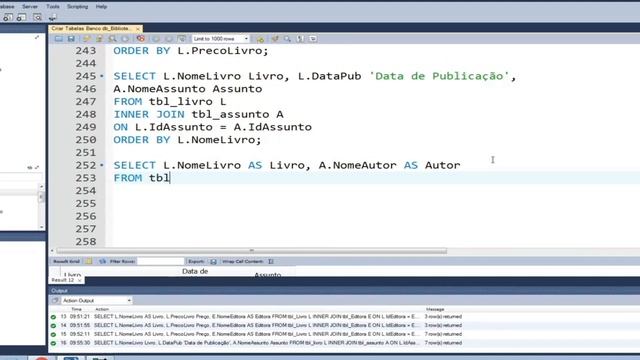This screenshot has height=360, width=640.
Task: Click the filter icon before Filter Rows
Action: point(102,261)
